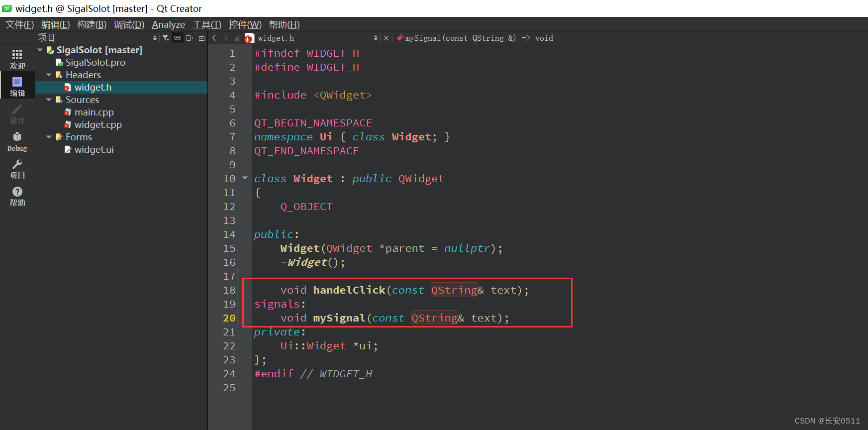Viewport: 868px width, 430px height.
Task: Click Ui::Widget *ui; declaration
Action: (x=329, y=346)
